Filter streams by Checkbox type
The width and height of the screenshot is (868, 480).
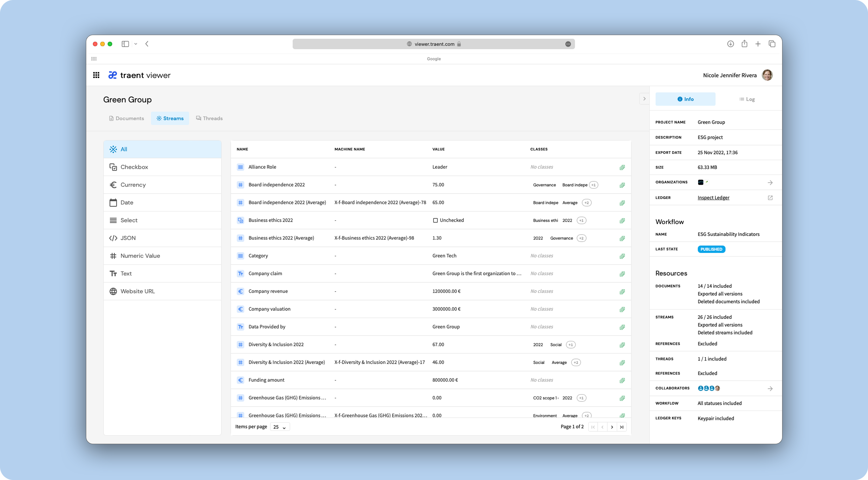point(162,167)
